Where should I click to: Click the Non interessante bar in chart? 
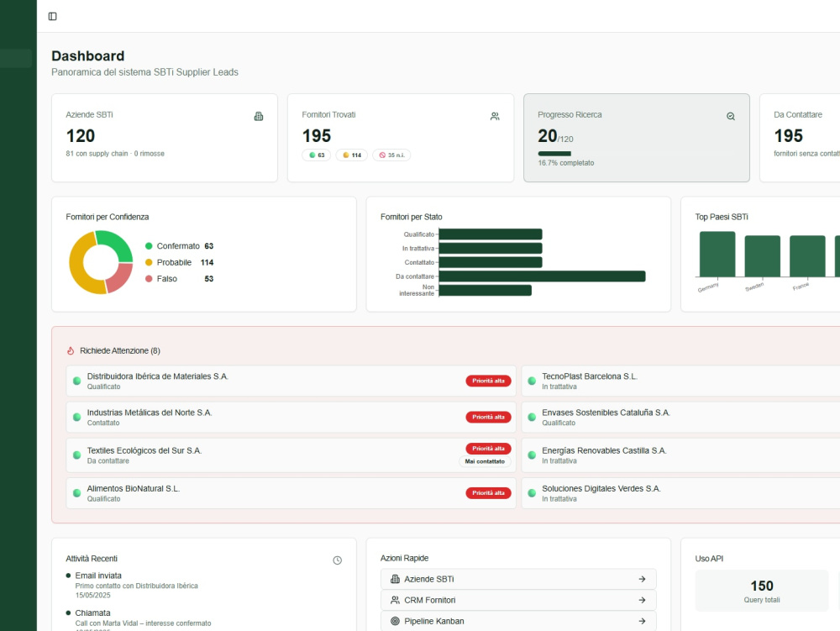coord(485,291)
